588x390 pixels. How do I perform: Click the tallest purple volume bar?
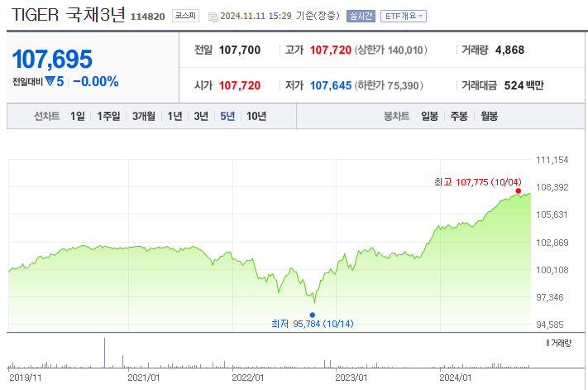click(105, 353)
